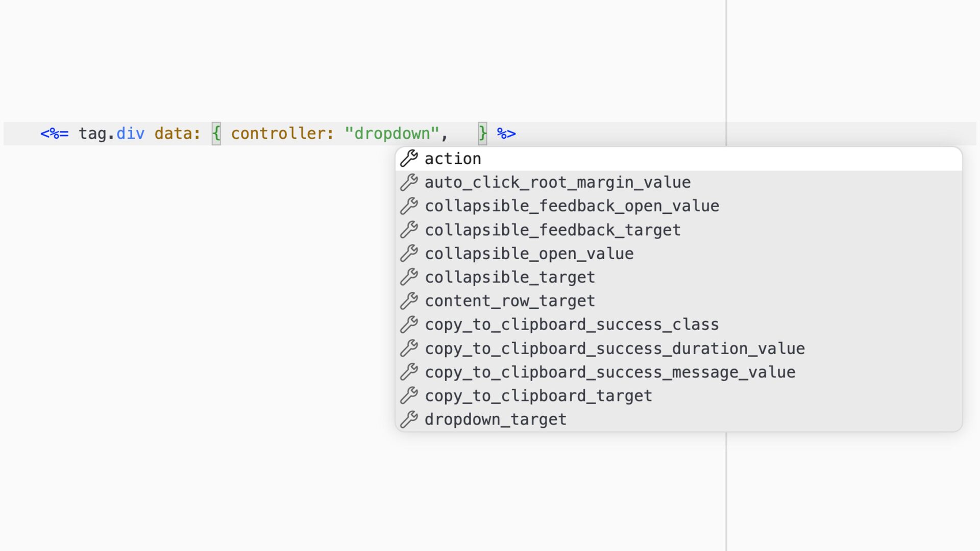Choose auto_click_root_margin_value from completion list
The image size is (980, 551).
679,182
